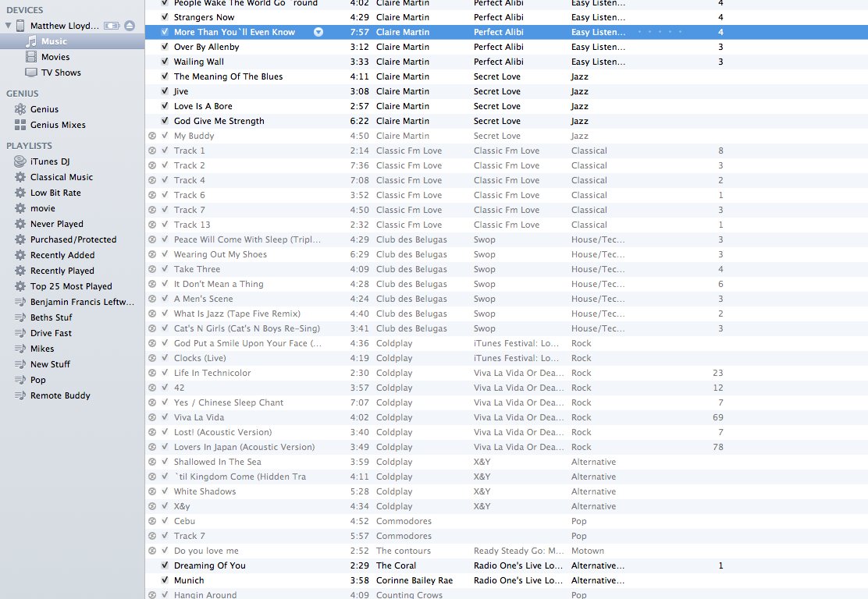The image size is (868, 599).
Task: Eject the Matthew Lloyd device
Action: click(130, 25)
